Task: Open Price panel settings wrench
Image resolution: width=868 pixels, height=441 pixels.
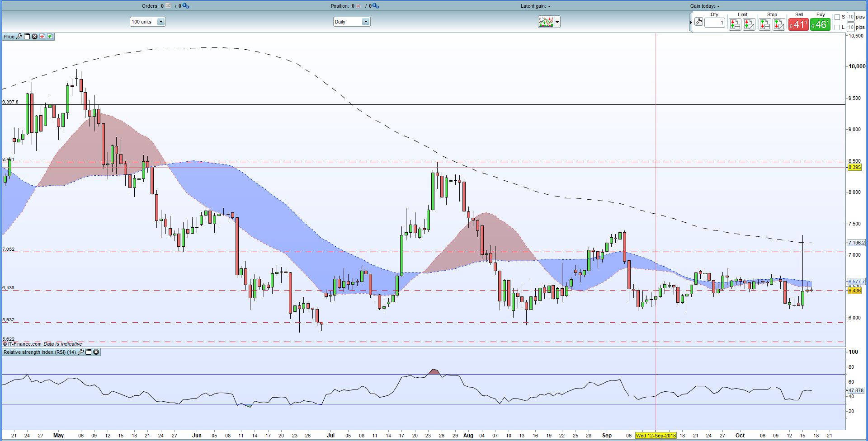Action: (x=19, y=37)
